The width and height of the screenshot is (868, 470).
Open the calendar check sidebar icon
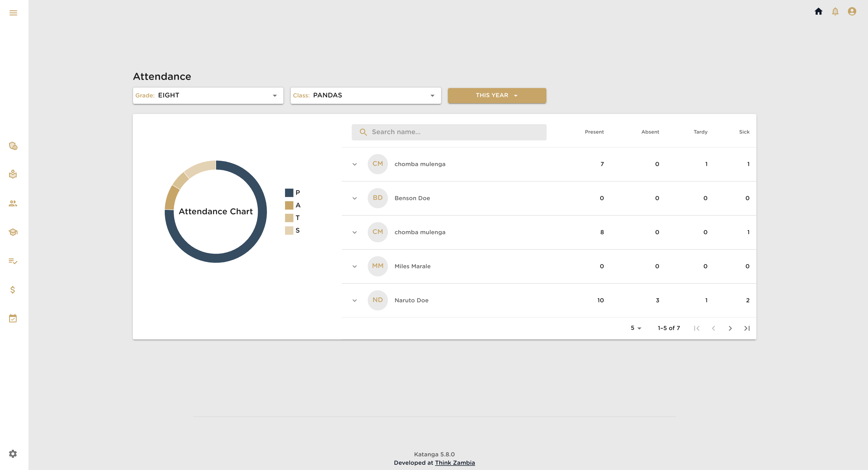(x=13, y=318)
